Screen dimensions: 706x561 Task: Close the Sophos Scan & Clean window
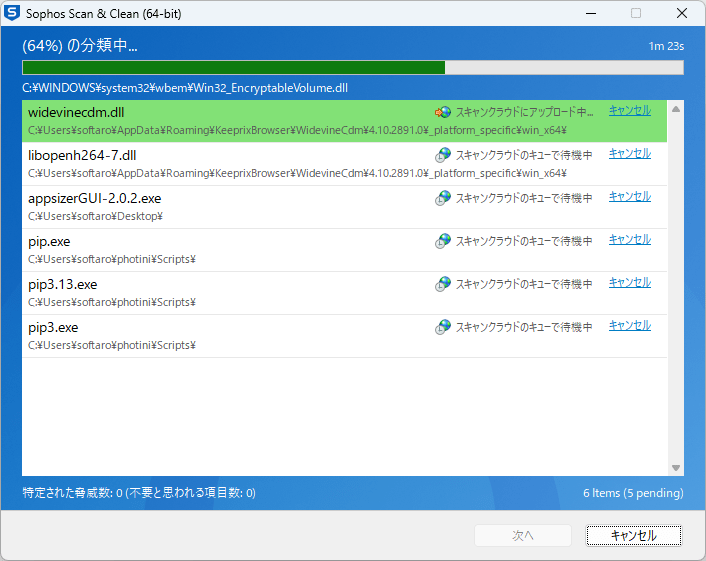(x=682, y=14)
